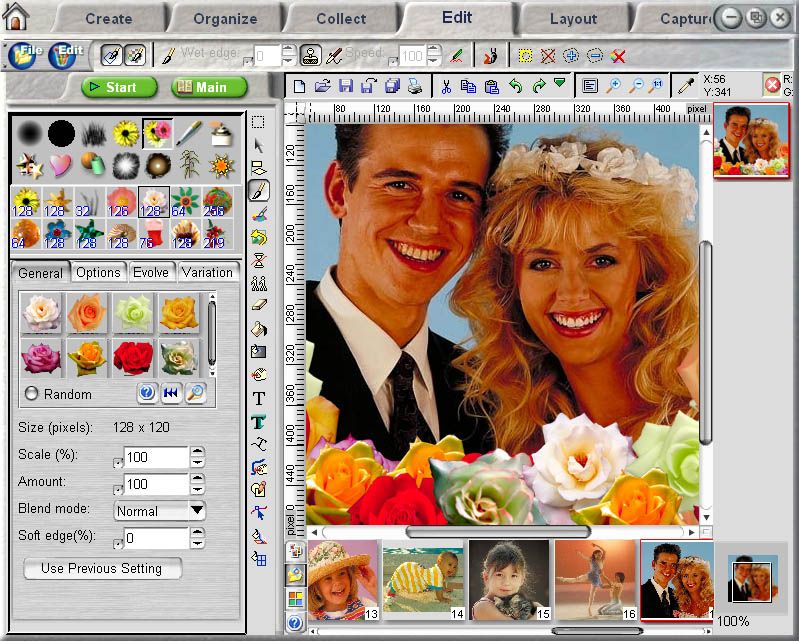This screenshot has width=799, height=641.
Task: Open a file with the folder icon
Action: (323, 86)
